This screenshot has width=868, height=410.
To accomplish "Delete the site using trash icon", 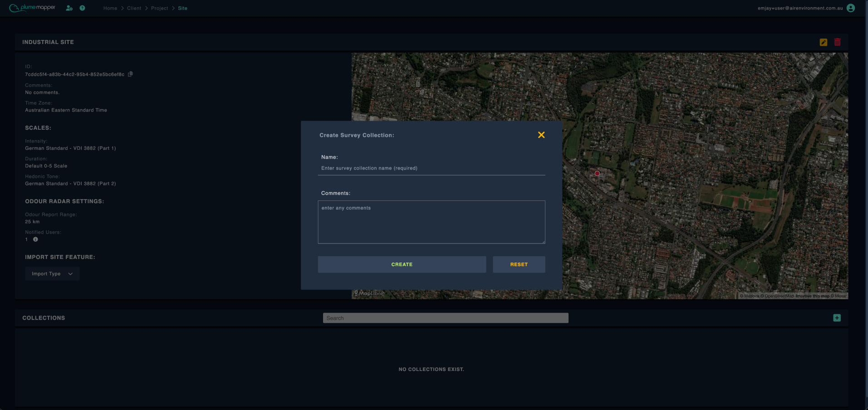I will (x=838, y=42).
